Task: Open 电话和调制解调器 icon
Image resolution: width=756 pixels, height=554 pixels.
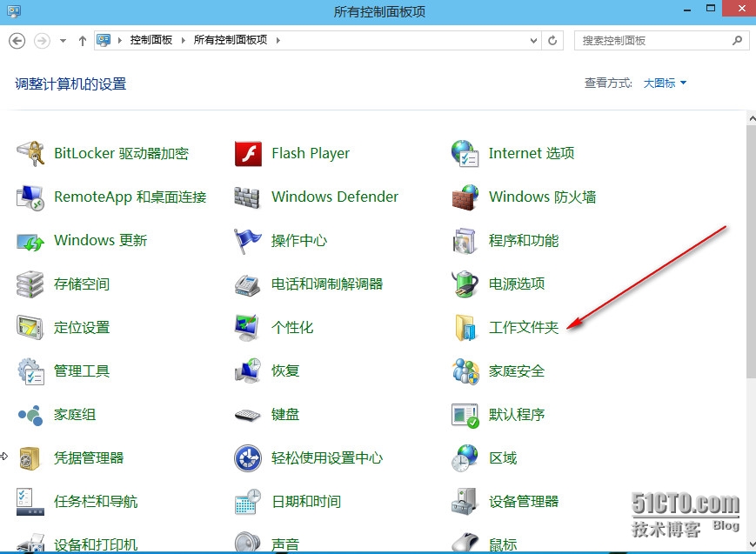Action: (248, 284)
